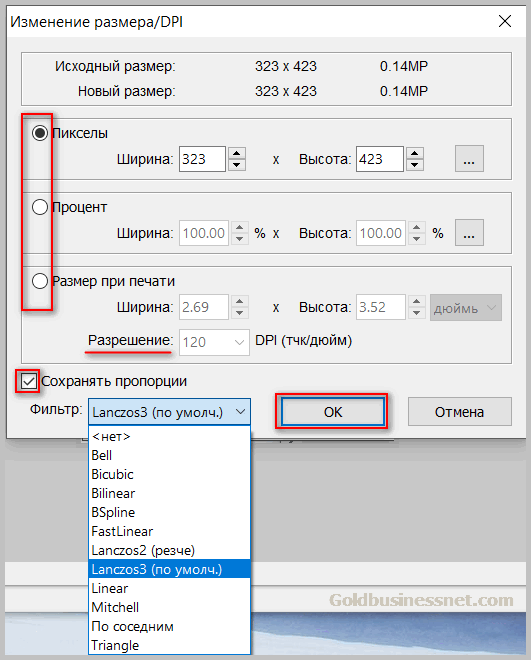531x660 pixels.
Task: Increase pixel height using up spinner arrow
Action: (415, 153)
